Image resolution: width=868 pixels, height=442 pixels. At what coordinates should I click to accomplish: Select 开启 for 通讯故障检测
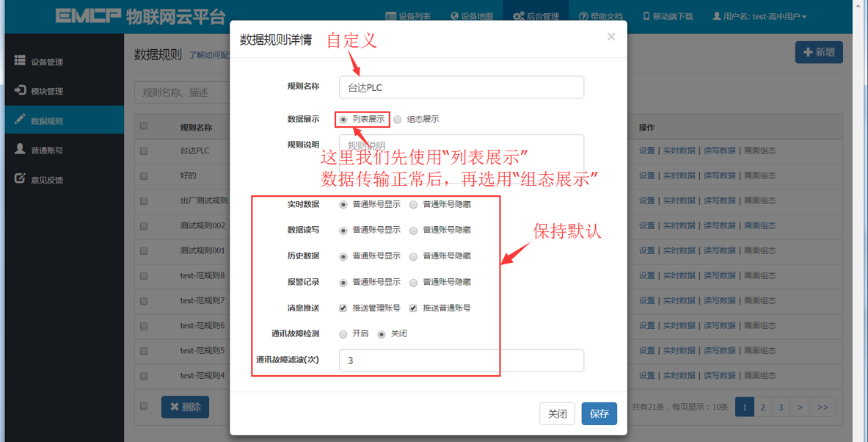343,334
